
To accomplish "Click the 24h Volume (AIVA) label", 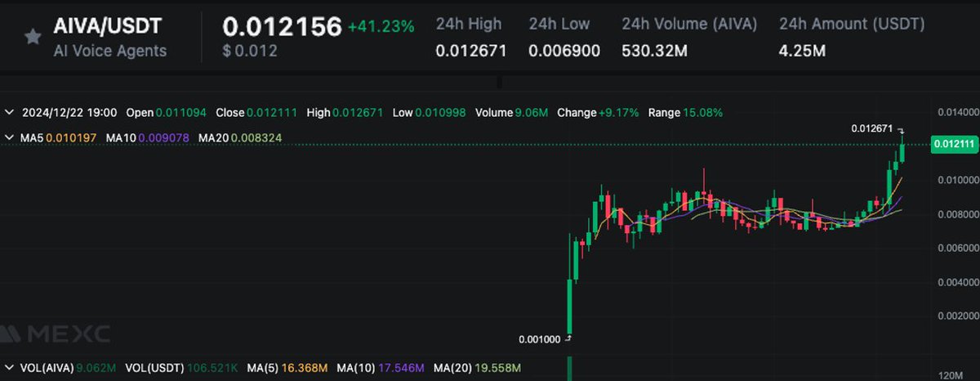I will pos(690,23).
